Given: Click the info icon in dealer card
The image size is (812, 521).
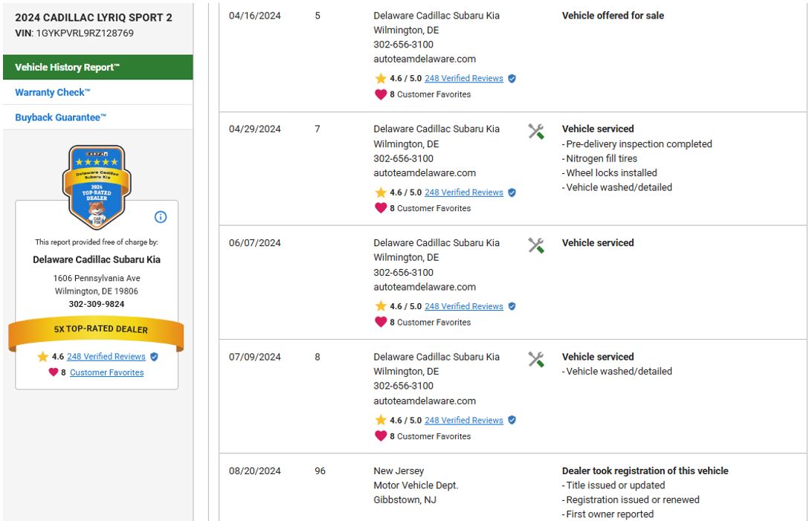Looking at the screenshot, I should point(161,217).
